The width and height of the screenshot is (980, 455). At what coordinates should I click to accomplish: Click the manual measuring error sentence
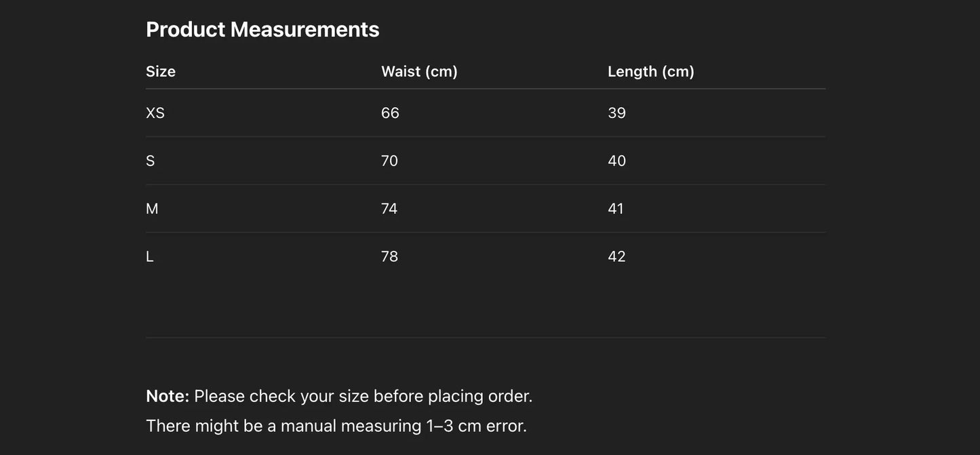[x=336, y=426]
